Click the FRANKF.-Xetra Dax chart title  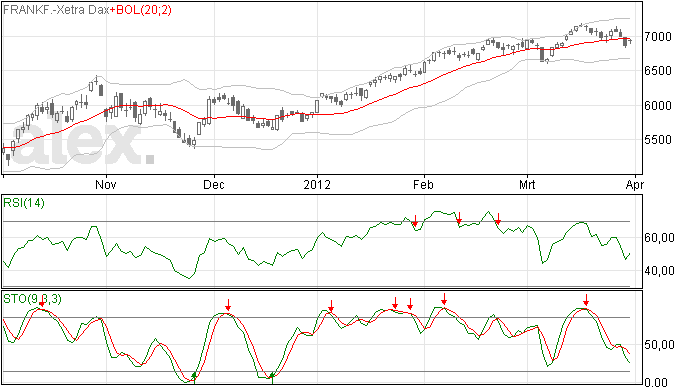(x=56, y=10)
